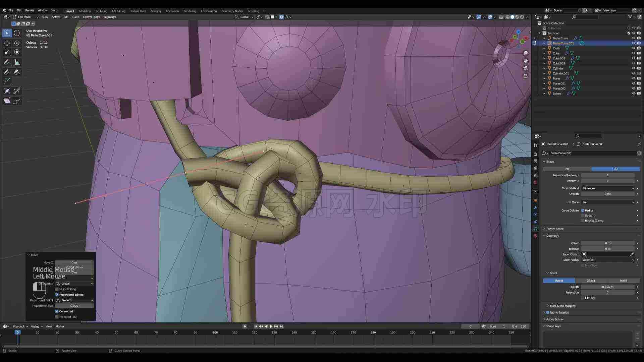Select the Annotate pencil tool
Viewport: 644px width, 362px height.
click(x=7, y=62)
